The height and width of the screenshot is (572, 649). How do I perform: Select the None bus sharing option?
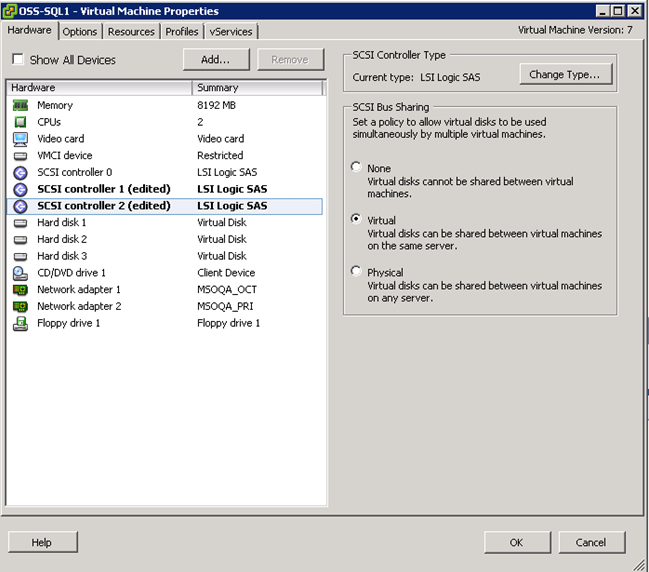tap(356, 167)
